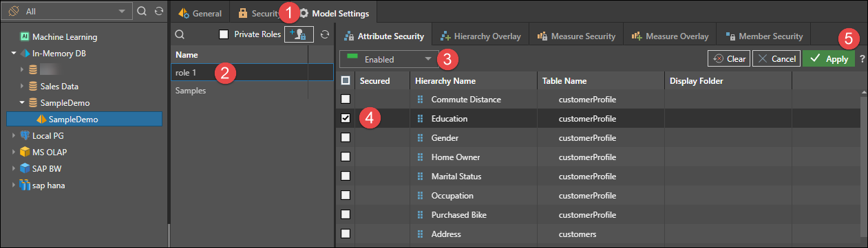This screenshot has height=248, width=868.
Task: Uncheck the Education secured checkbox
Action: click(346, 119)
